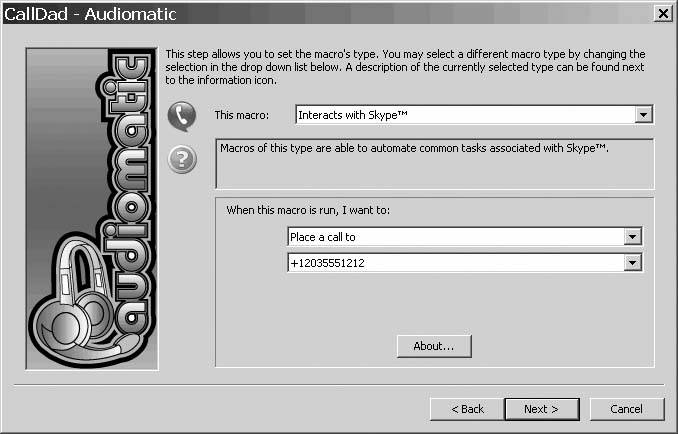Go back with the < Back button

(467, 409)
